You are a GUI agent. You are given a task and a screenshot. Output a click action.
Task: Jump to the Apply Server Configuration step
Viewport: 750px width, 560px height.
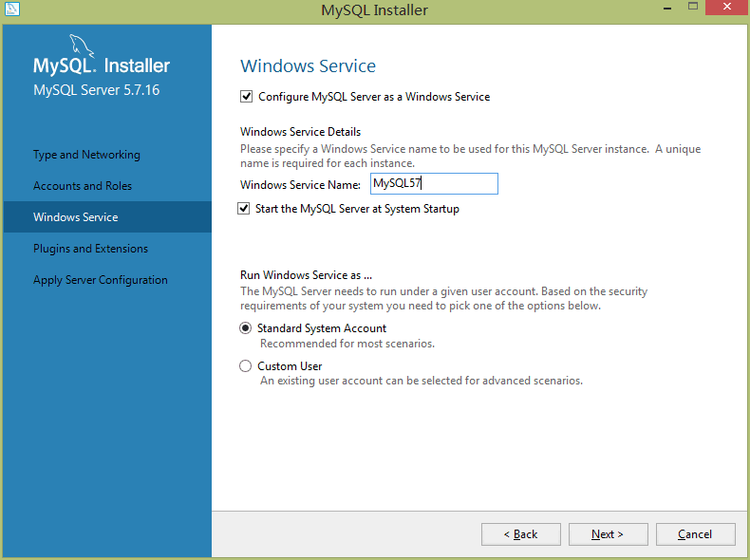click(101, 280)
